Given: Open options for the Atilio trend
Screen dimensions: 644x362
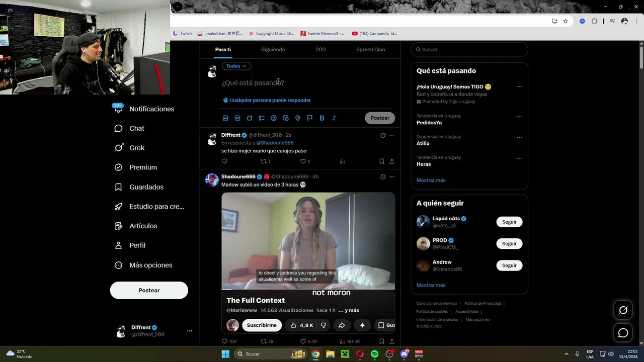Looking at the screenshot, I should point(519,138).
